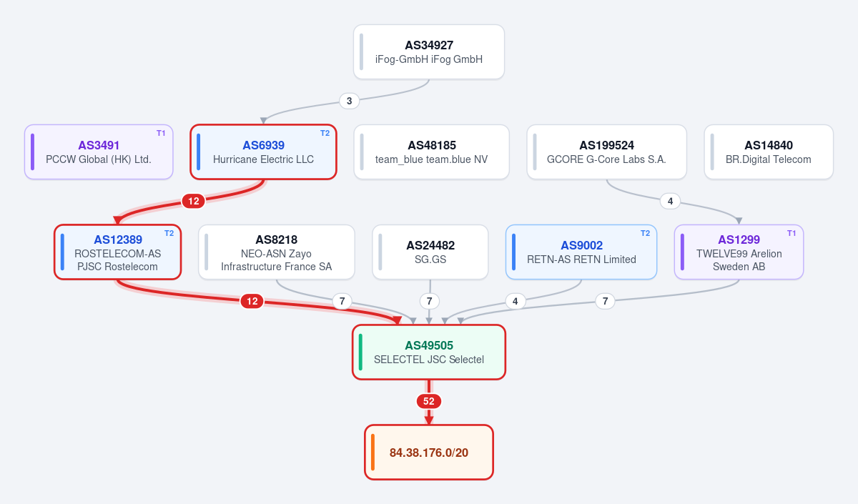Click the 7 label below SG.GS

tap(429, 301)
